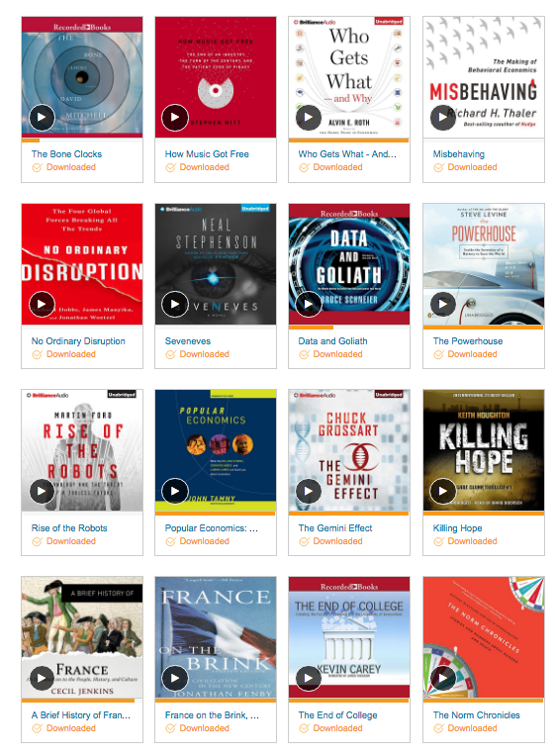
Task: Open The Norm Chronicles title link
Action: click(477, 715)
